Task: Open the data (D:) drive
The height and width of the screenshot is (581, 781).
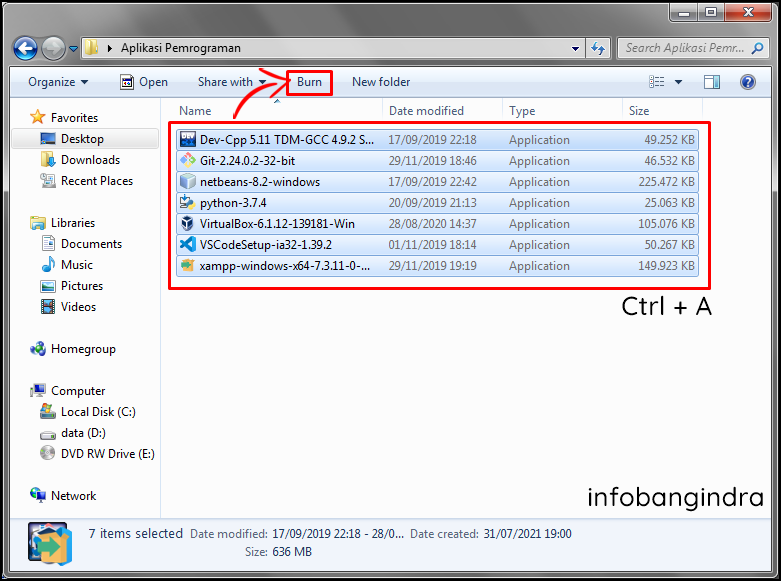Action: point(83,433)
